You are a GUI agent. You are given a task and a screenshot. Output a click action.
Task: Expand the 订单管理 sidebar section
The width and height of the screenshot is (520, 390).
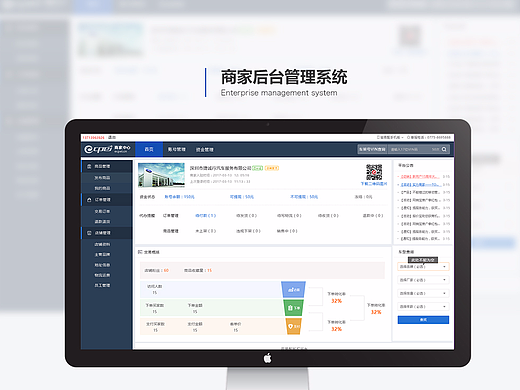[x=107, y=200]
